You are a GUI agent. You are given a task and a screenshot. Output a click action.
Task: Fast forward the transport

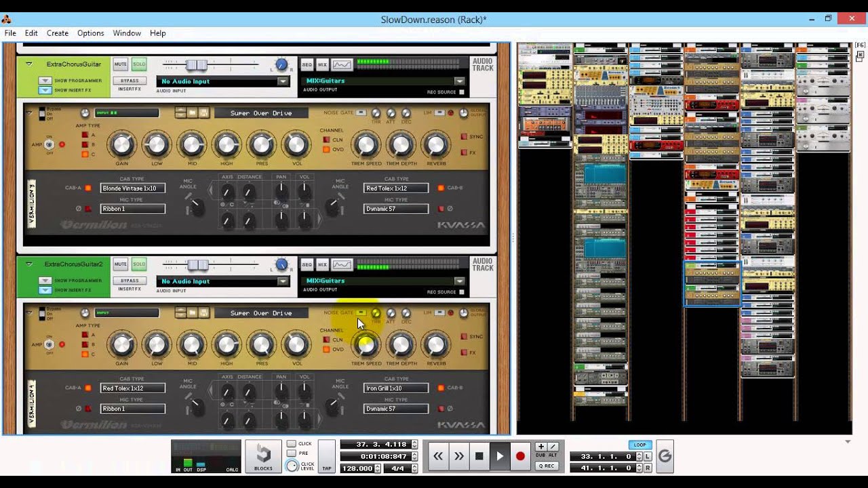pos(459,456)
